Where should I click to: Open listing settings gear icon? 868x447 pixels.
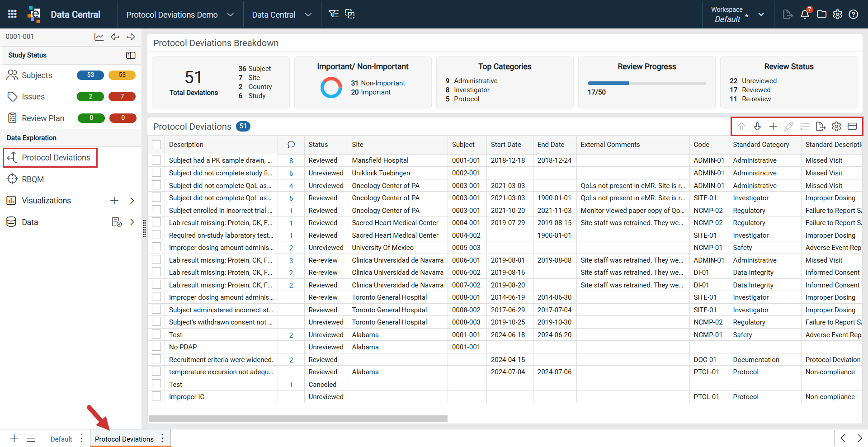[836, 127]
